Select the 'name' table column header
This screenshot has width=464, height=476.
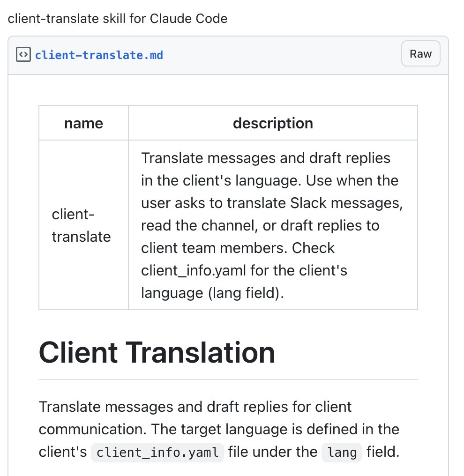[83, 123]
